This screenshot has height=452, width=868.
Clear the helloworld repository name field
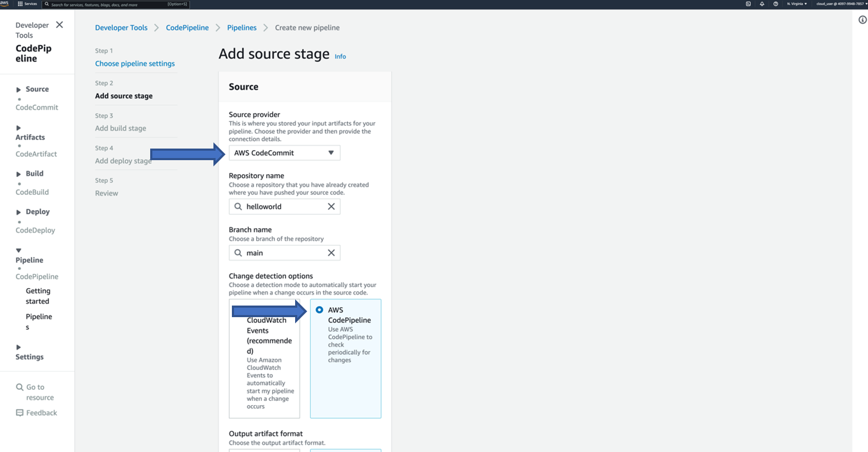331,207
